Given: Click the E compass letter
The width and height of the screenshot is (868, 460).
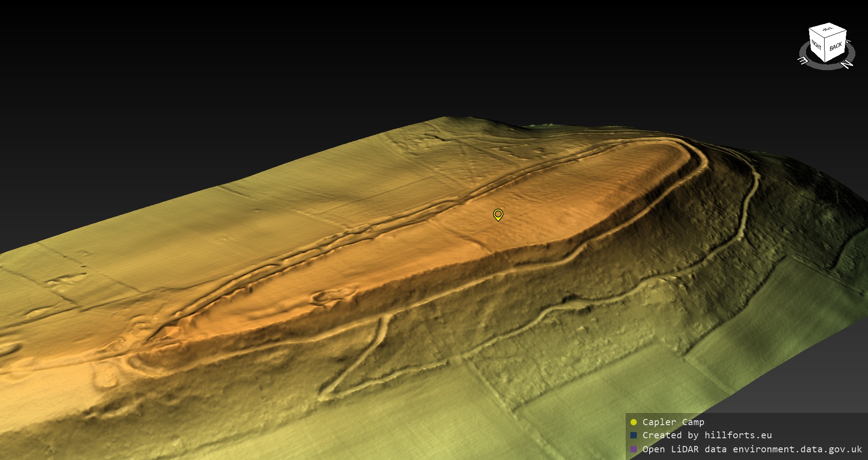Looking at the screenshot, I should click(x=803, y=60).
